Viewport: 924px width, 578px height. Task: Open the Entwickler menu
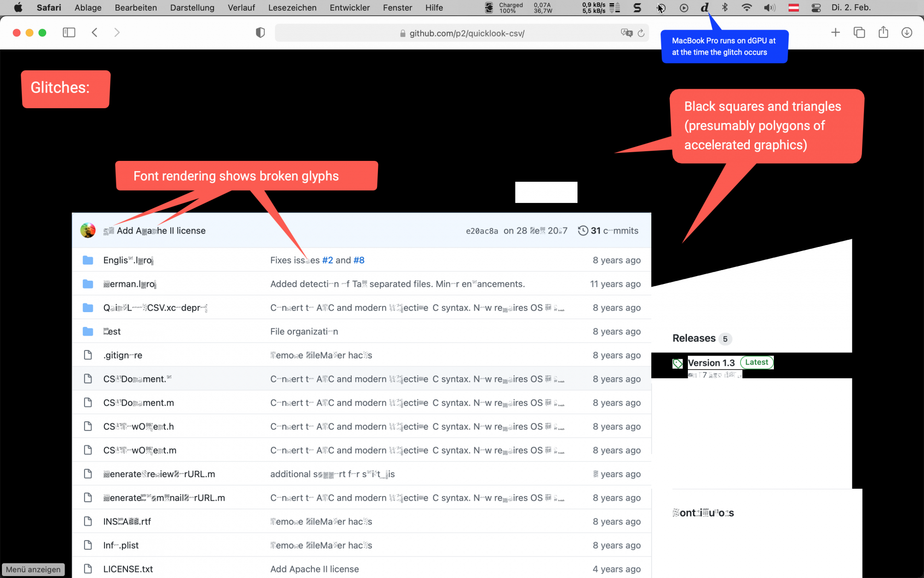349,7
